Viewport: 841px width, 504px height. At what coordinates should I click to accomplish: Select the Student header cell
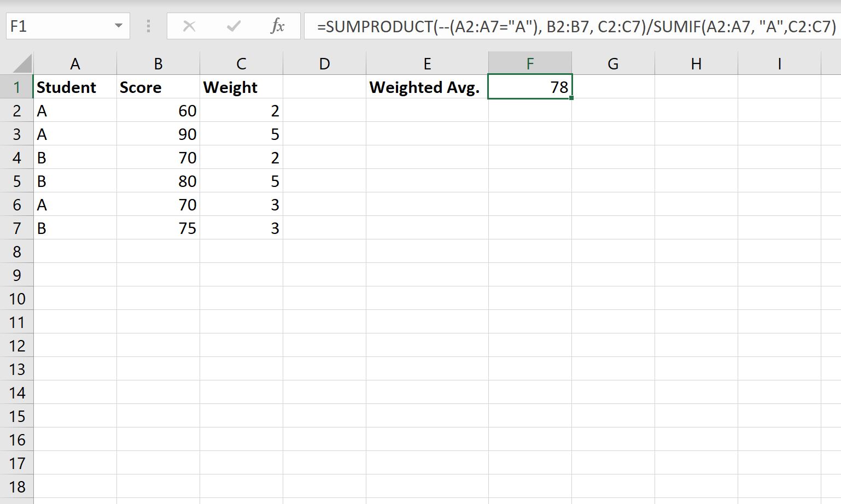click(x=74, y=87)
